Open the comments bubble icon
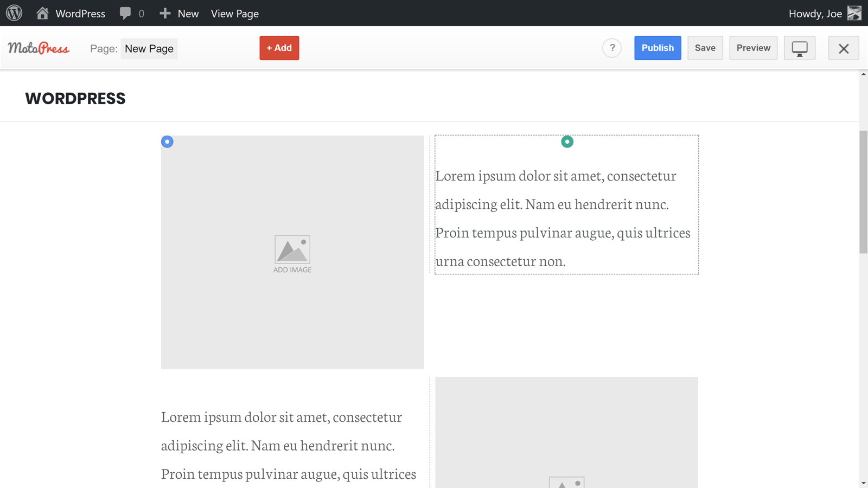The width and height of the screenshot is (868, 488). 125,13
